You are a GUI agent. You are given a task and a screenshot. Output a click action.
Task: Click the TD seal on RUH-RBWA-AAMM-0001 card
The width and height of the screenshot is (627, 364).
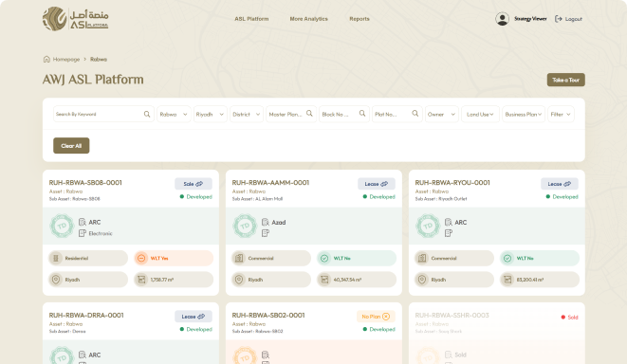pyautogui.click(x=245, y=227)
